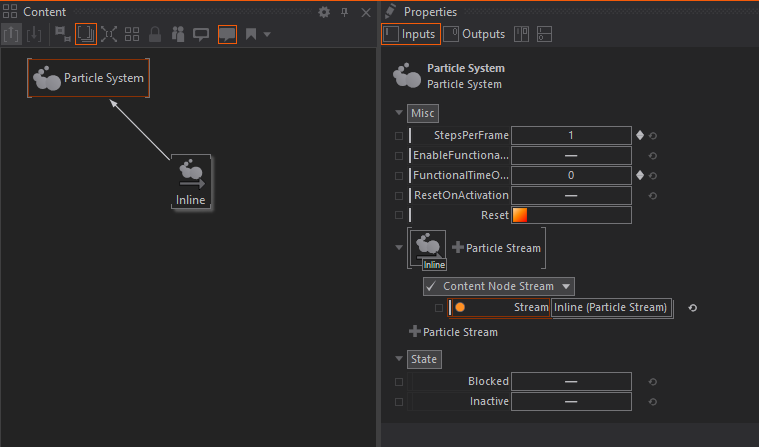Image resolution: width=759 pixels, height=447 pixels.
Task: Click the orange Reset swatch
Action: point(519,215)
